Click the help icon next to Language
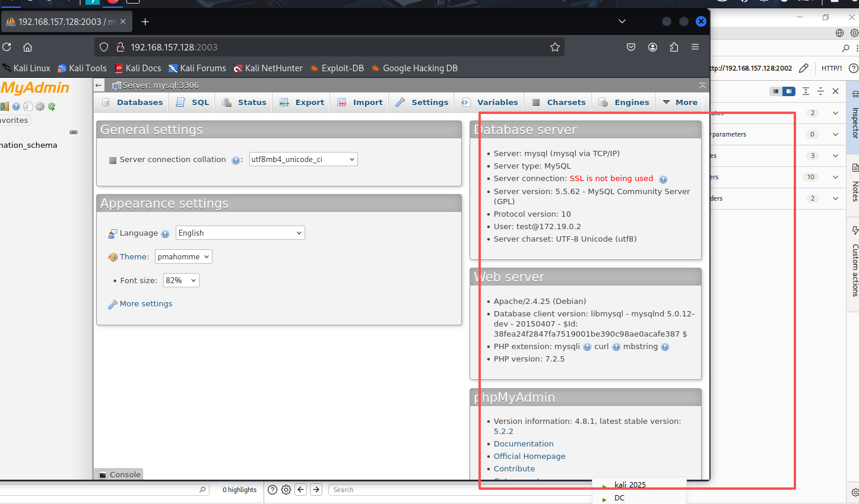Viewport: 859px width, 504px height. [165, 234]
